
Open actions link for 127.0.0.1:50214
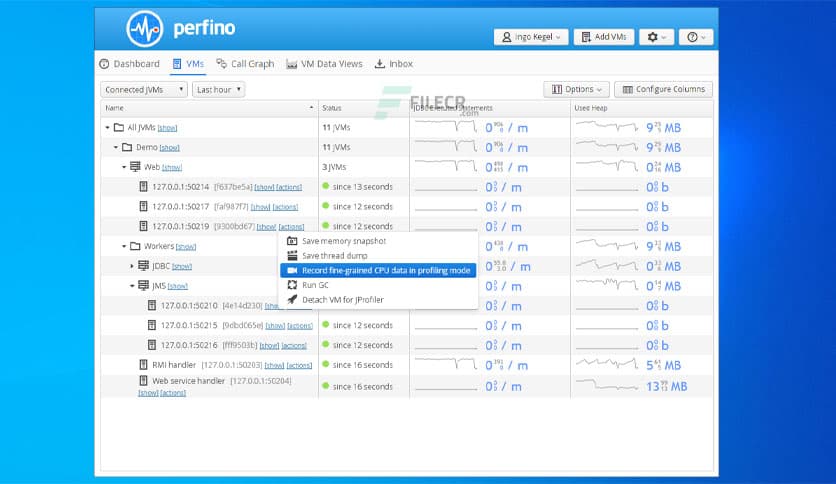pyautogui.click(x=289, y=187)
